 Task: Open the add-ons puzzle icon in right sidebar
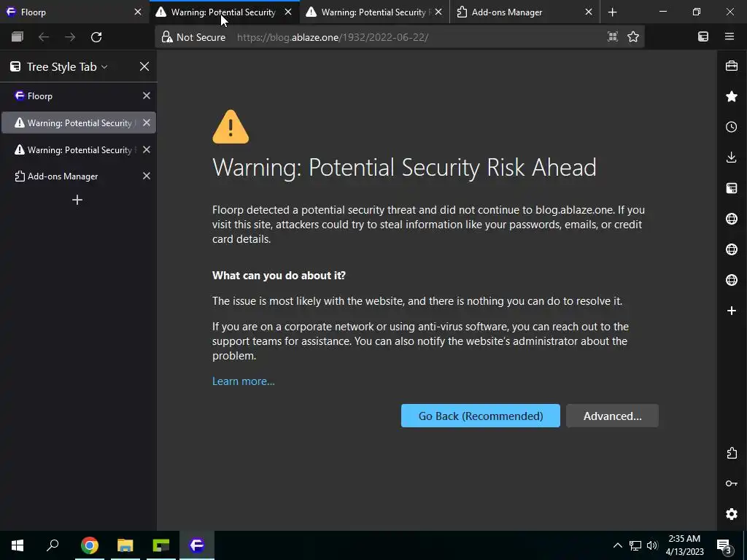click(732, 453)
